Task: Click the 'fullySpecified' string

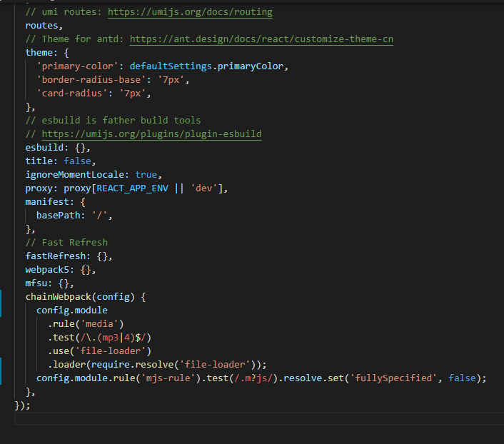Action: pyautogui.click(x=393, y=378)
